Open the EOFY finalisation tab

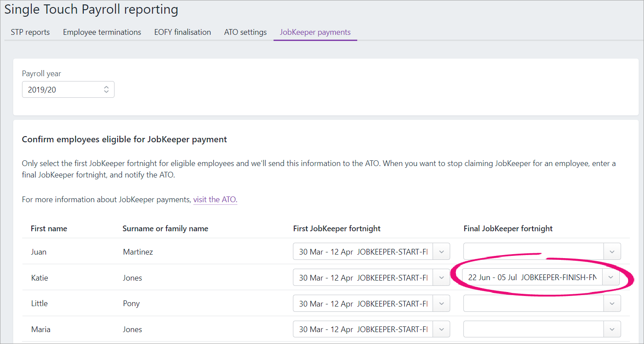click(182, 32)
